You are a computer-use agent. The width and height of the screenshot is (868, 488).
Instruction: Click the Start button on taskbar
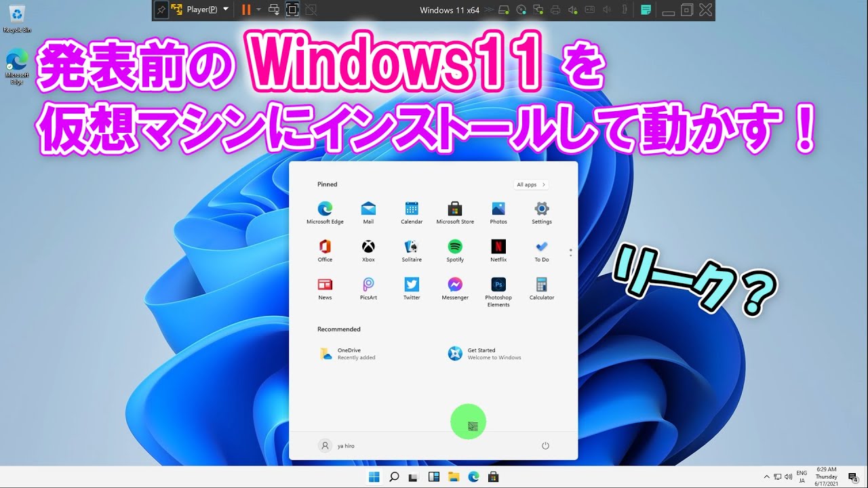[374, 477]
